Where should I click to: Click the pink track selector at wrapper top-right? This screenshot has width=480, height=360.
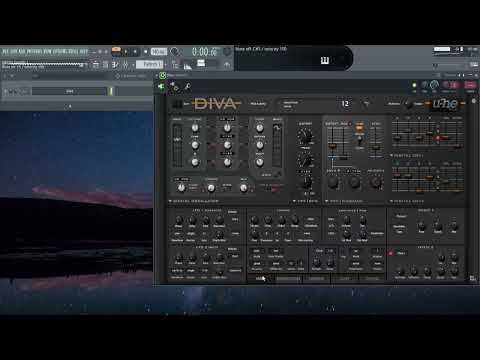pyautogui.click(x=470, y=85)
